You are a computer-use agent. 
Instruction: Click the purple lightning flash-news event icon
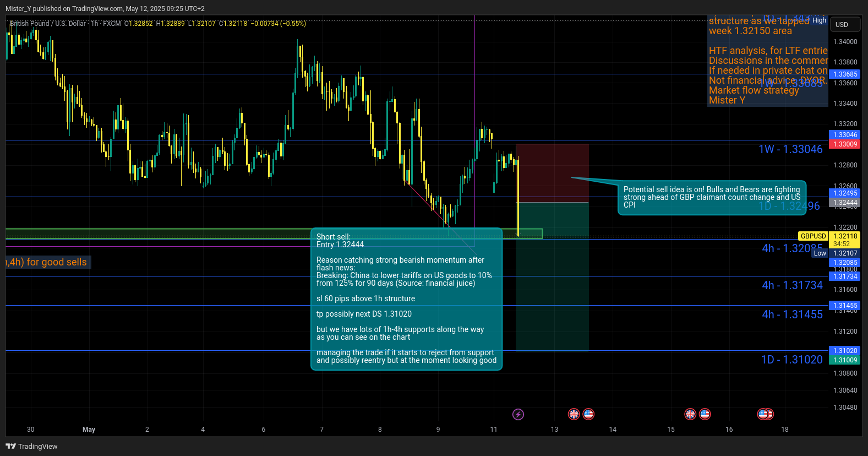point(518,414)
